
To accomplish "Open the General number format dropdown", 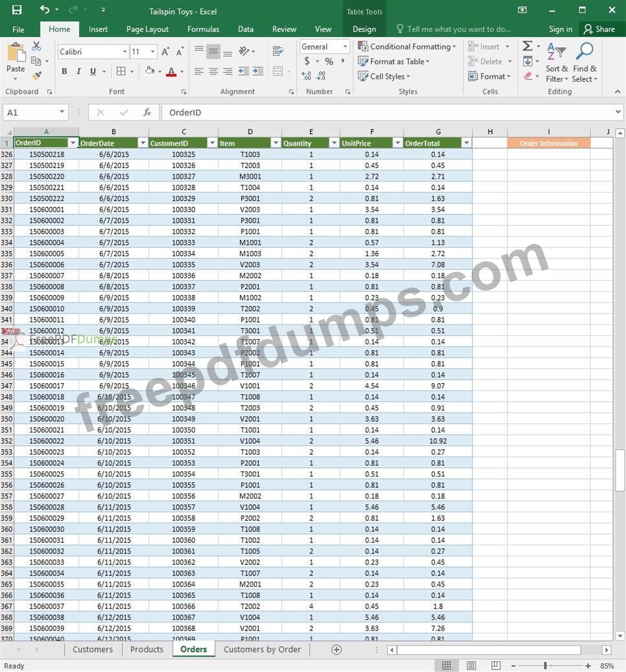I will click(345, 47).
